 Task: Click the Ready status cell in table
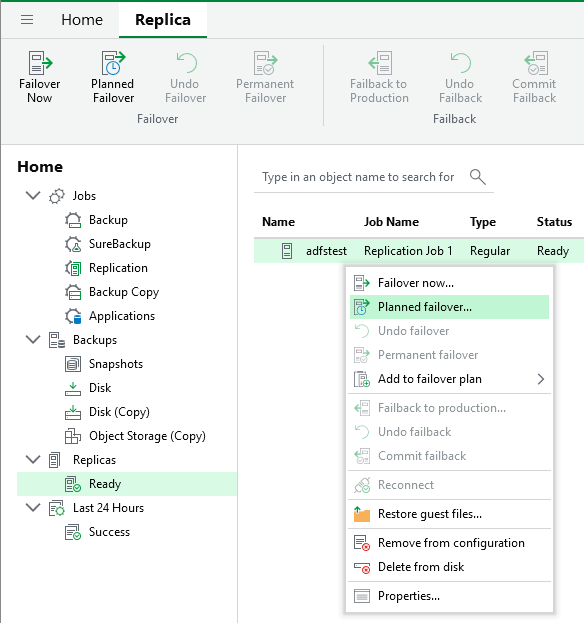pyautogui.click(x=553, y=251)
